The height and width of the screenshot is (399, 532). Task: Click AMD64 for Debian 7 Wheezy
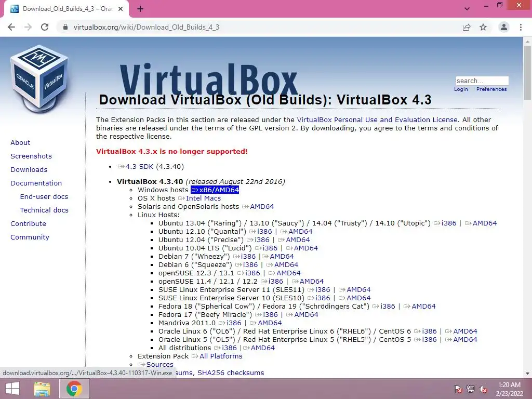(282, 257)
